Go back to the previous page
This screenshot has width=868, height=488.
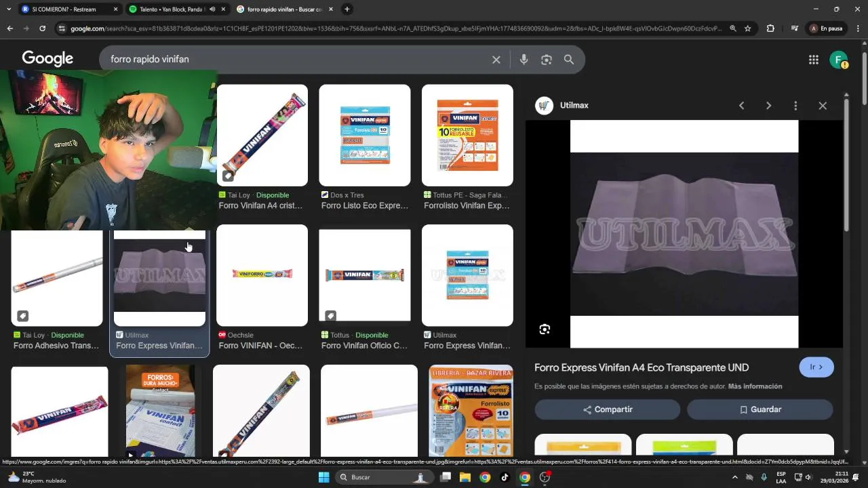(x=9, y=28)
